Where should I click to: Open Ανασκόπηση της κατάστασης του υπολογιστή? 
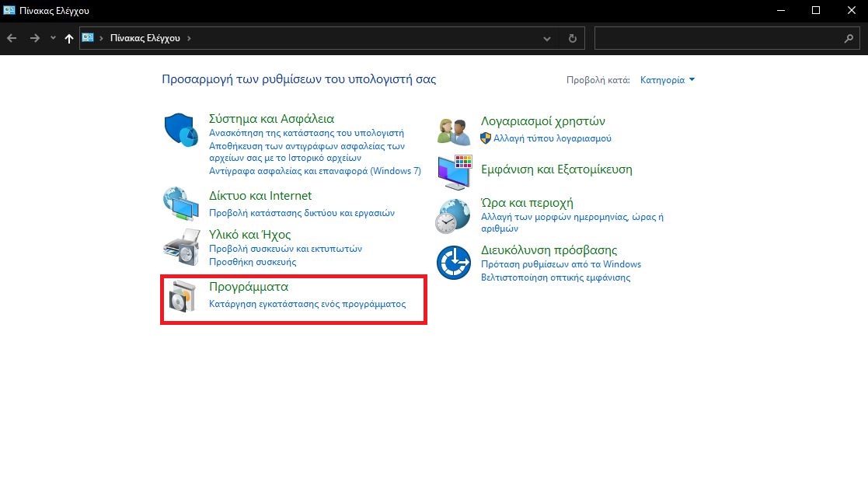[x=306, y=133]
